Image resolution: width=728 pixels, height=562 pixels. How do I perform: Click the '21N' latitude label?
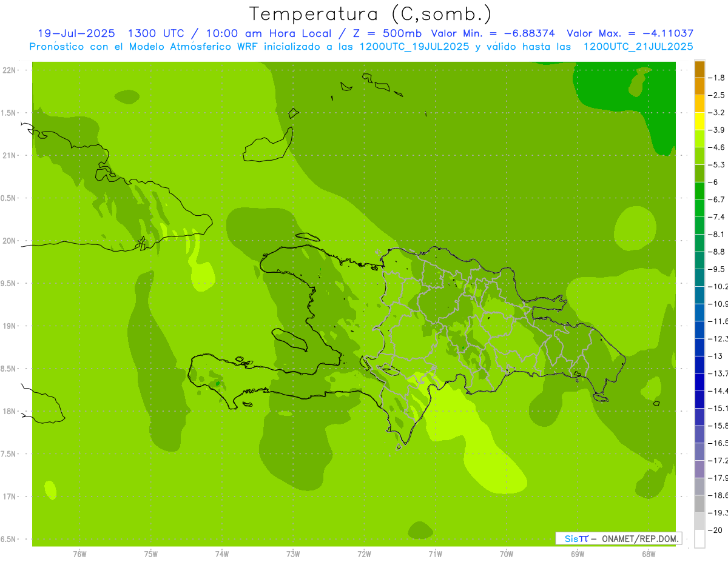[x=9, y=155]
